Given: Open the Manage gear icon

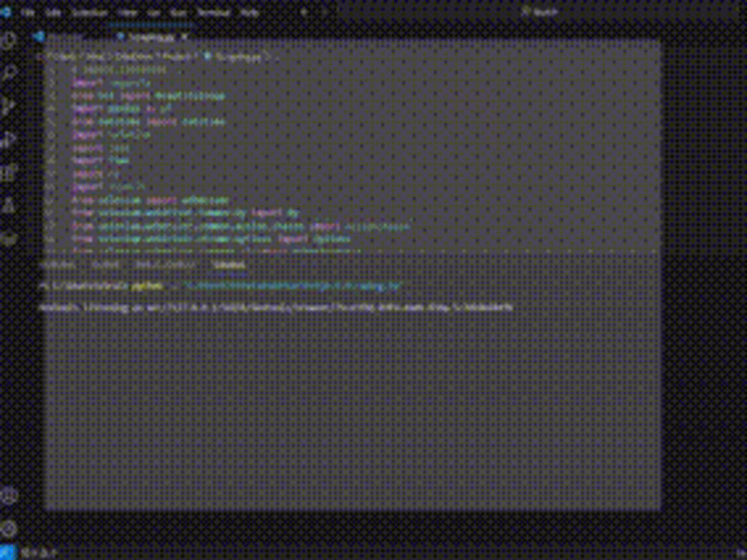Looking at the screenshot, I should click(x=9, y=528).
